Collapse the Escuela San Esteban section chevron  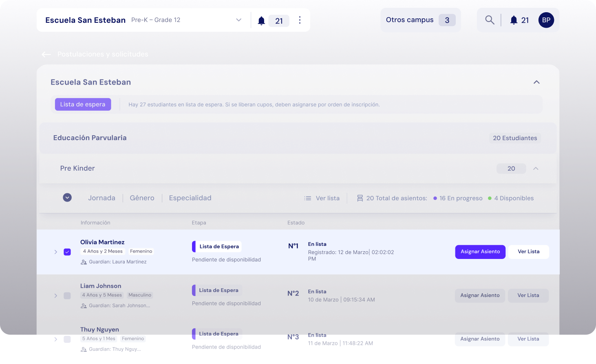pos(536,82)
